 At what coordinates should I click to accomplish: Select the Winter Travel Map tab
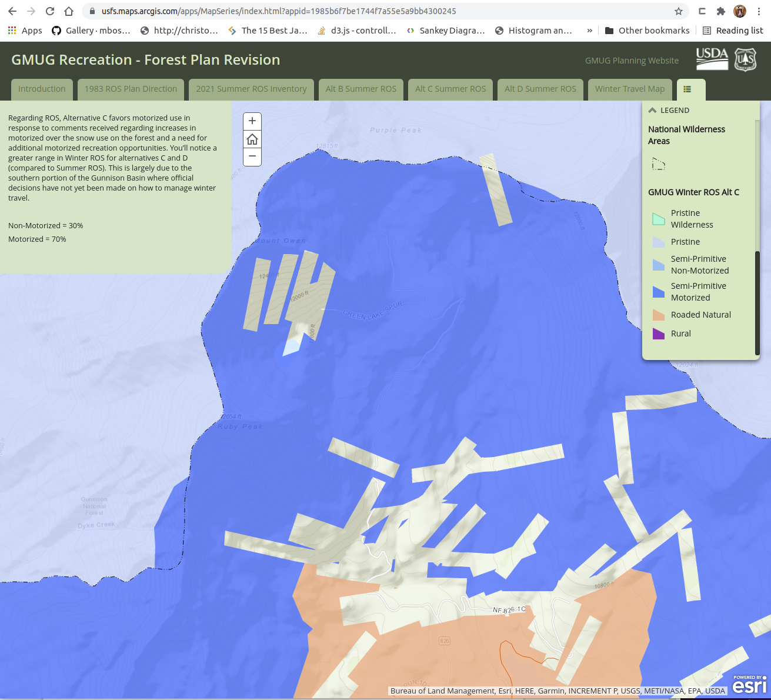[x=629, y=89]
